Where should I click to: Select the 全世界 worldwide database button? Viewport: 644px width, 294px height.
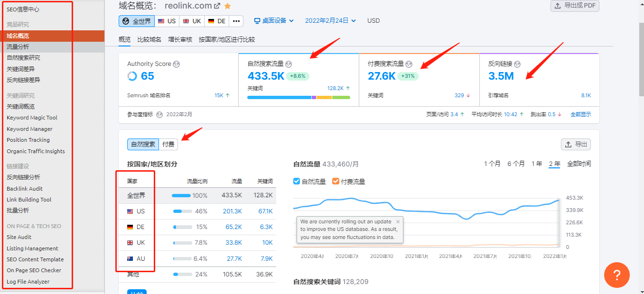click(x=137, y=21)
